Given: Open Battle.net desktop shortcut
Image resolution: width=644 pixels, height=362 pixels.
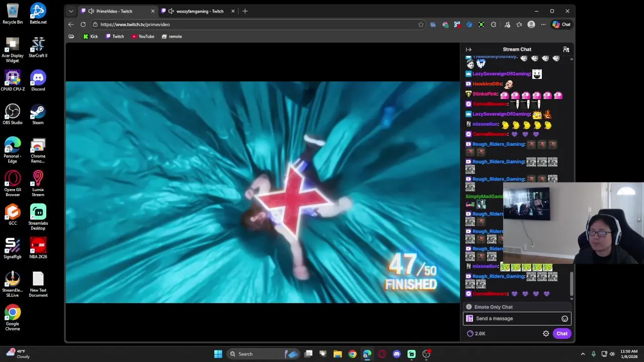Looking at the screenshot, I should 38,14.
